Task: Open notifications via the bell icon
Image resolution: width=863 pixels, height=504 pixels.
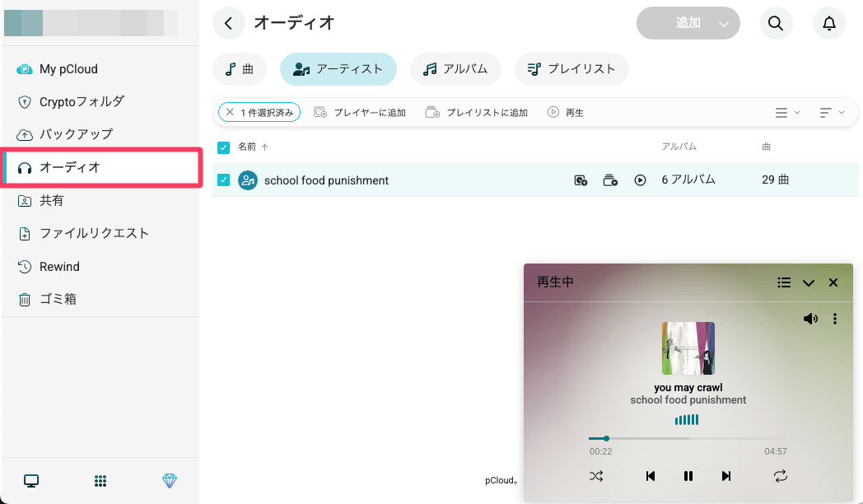Action: tap(829, 23)
